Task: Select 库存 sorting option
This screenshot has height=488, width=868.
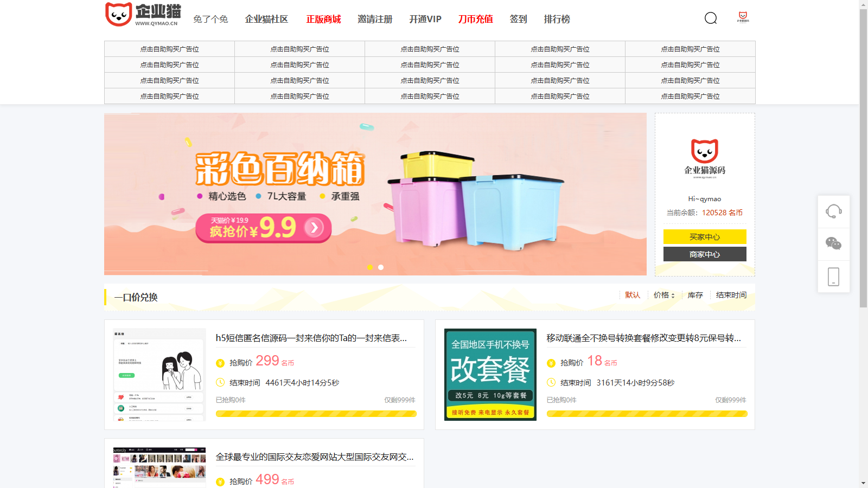Action: pos(695,295)
